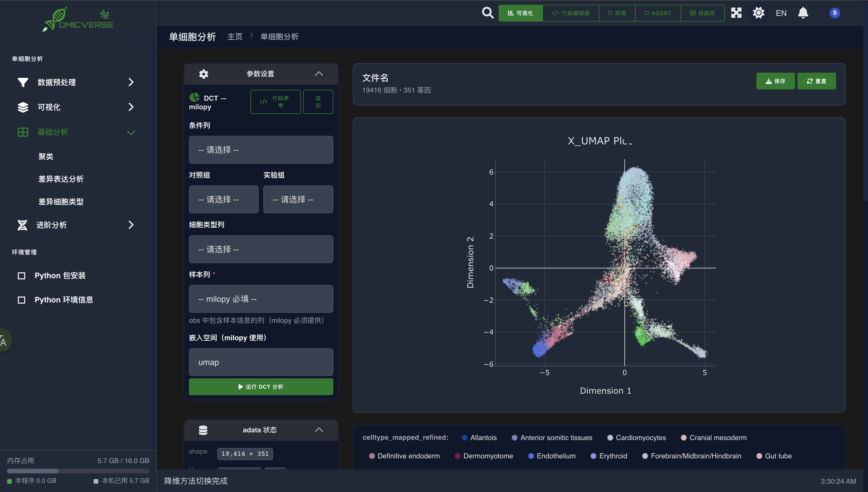
Task: Open the notifications bell
Action: (x=803, y=13)
